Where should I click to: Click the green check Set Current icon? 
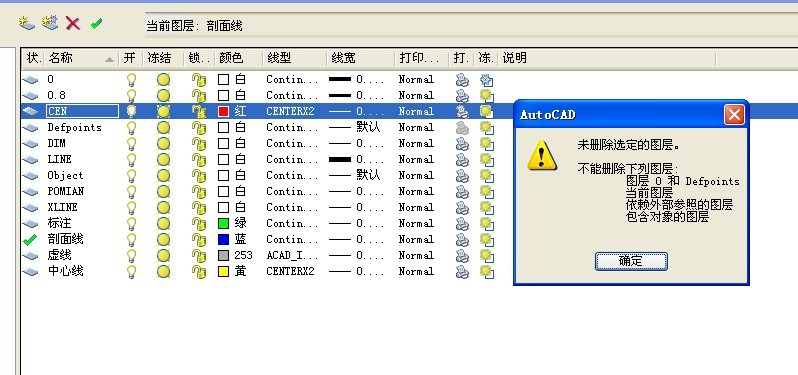(x=96, y=23)
